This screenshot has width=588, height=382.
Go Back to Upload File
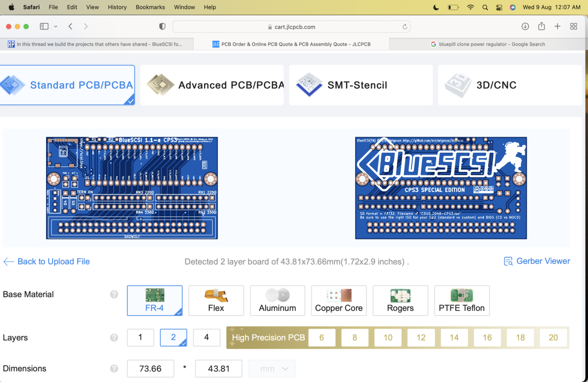(x=54, y=262)
